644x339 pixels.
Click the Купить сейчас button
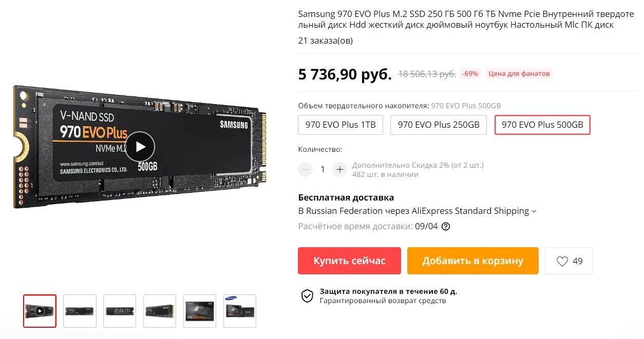click(x=349, y=261)
